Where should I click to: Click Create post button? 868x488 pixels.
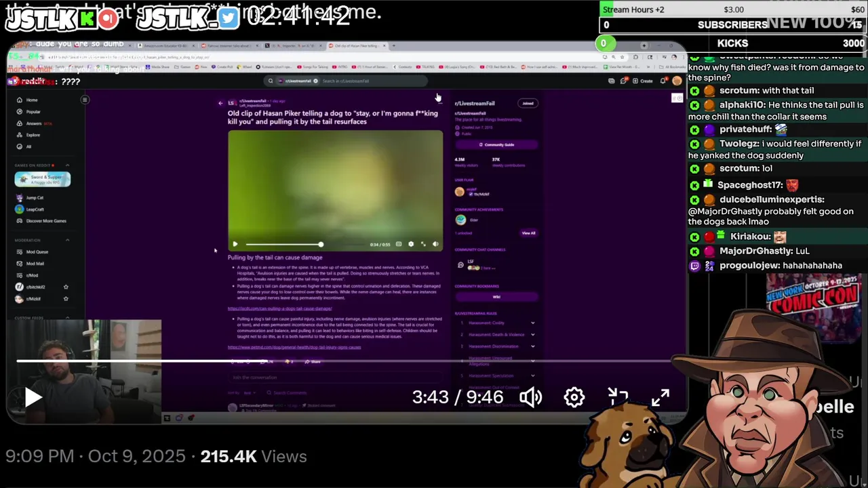(x=644, y=81)
